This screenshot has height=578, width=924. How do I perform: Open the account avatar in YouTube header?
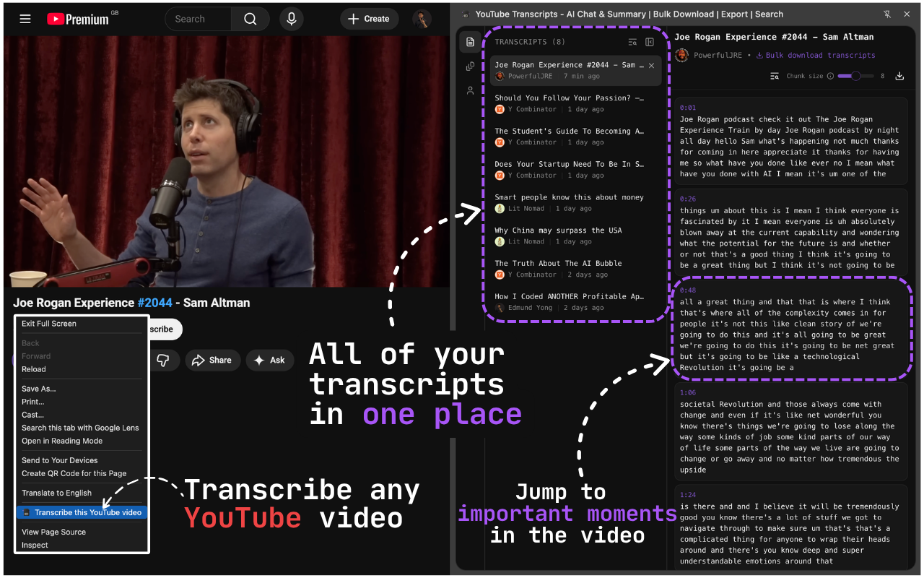coord(422,20)
